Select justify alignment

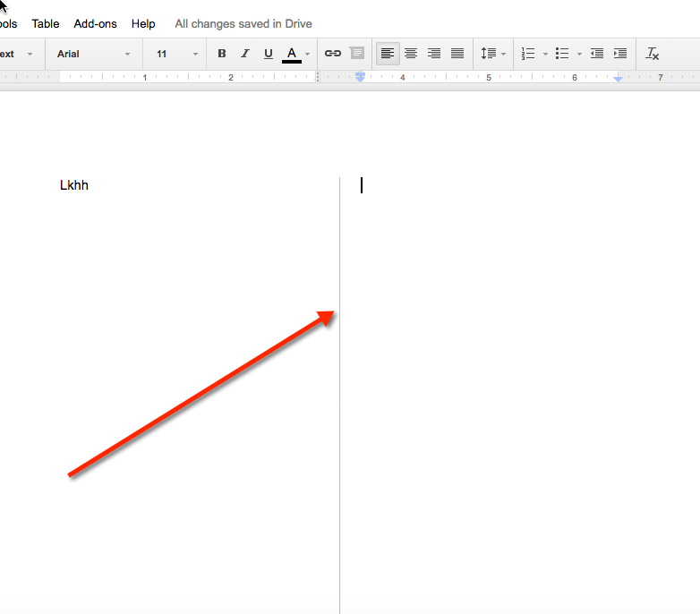tap(457, 54)
